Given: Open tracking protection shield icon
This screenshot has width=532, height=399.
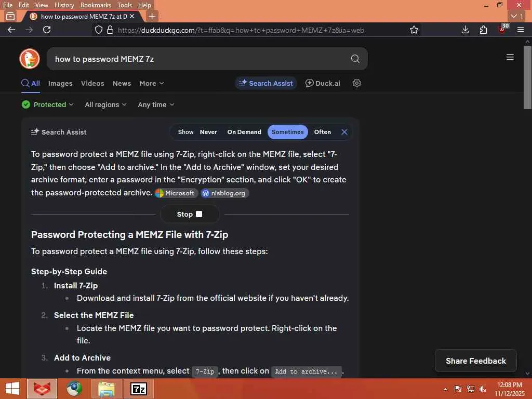Looking at the screenshot, I should (98, 30).
